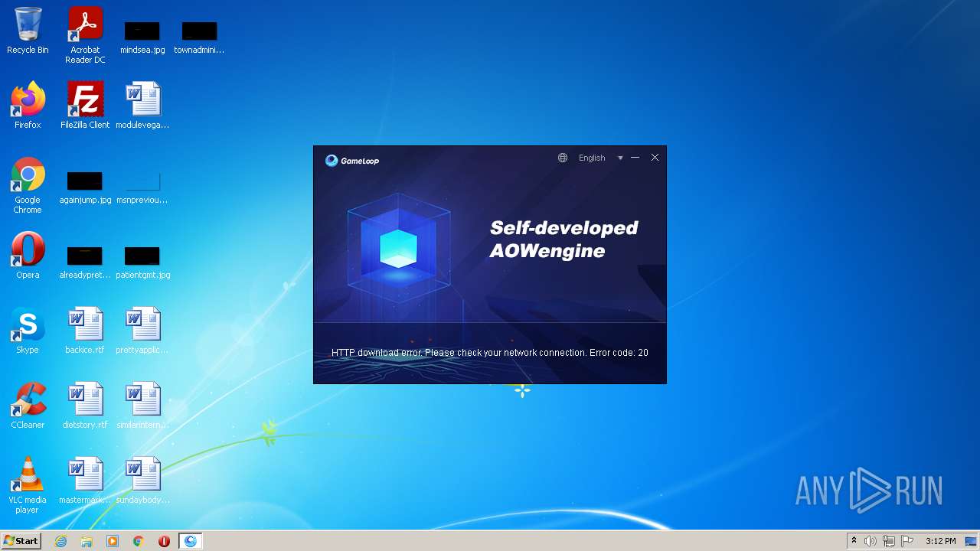This screenshot has height=551, width=980.
Task: Select the prettyapplic... Word document
Action: point(142,331)
